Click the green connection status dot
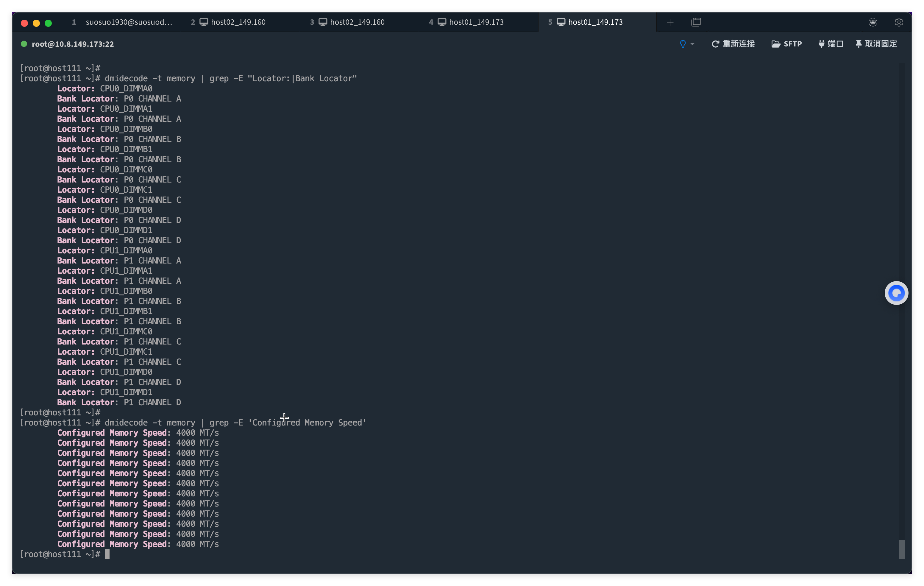This screenshot has height=586, width=924. pyautogui.click(x=24, y=44)
